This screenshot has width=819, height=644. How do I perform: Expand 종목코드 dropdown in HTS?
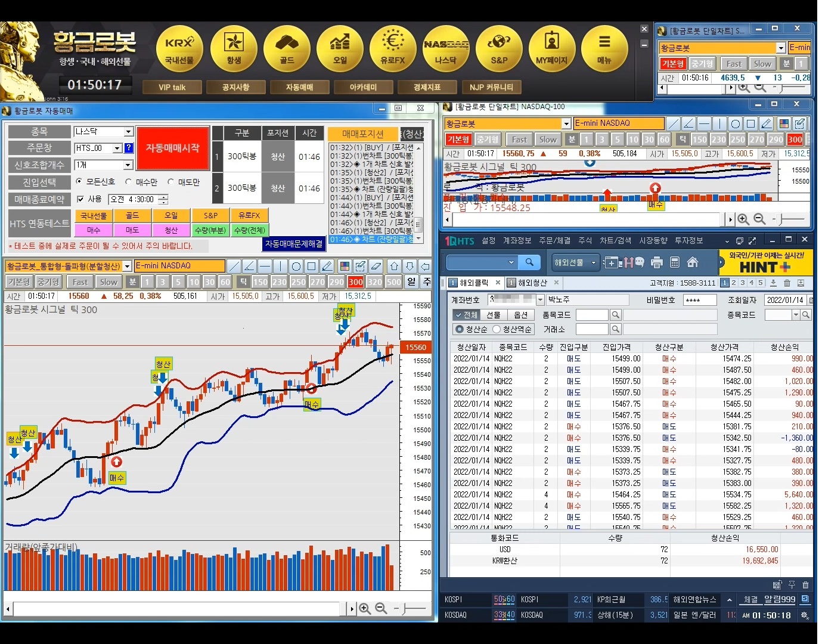tap(796, 315)
